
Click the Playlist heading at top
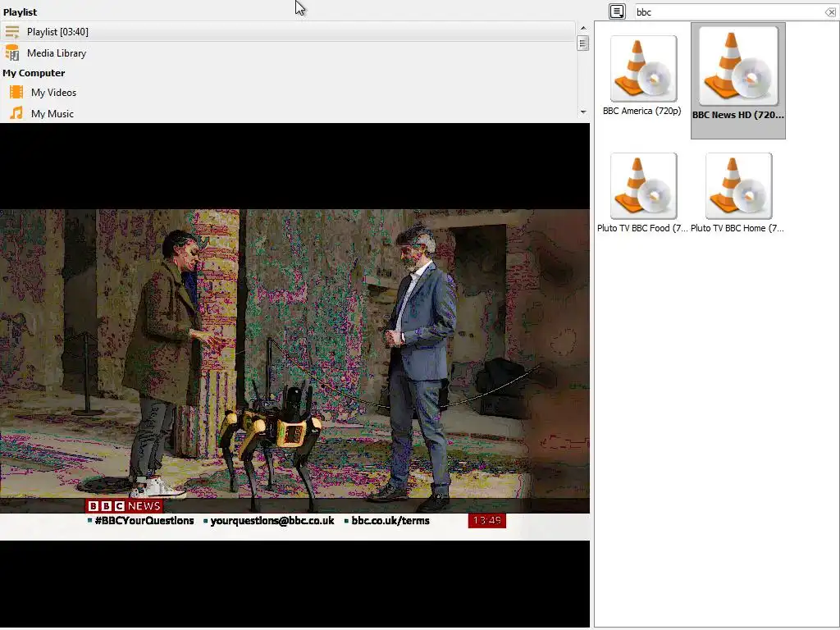21,11
